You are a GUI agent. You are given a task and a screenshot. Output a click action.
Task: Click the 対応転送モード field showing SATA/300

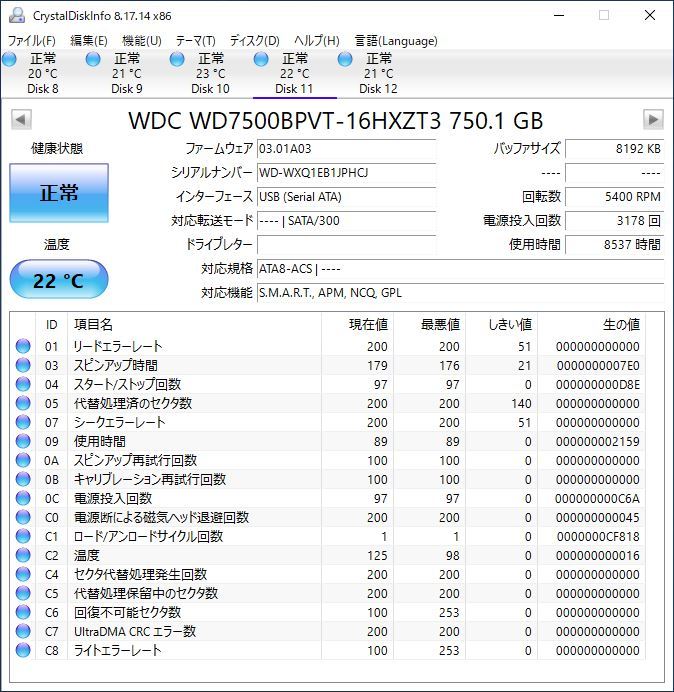click(346, 220)
